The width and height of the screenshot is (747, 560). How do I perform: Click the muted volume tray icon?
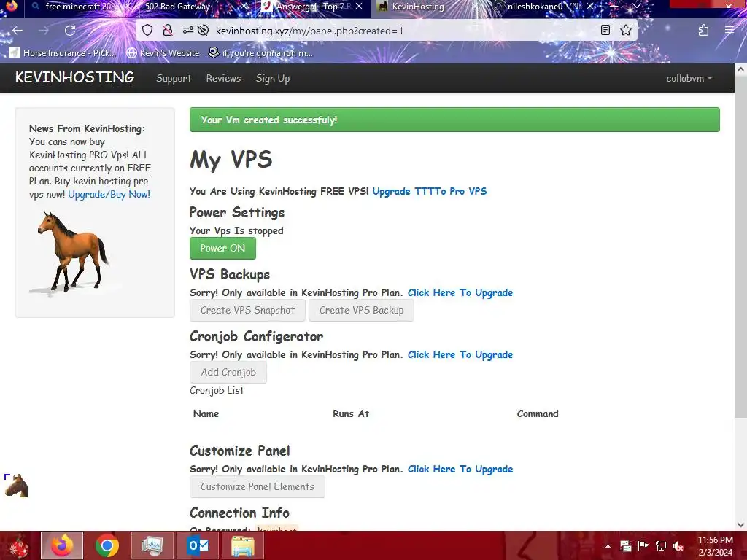[678, 545]
